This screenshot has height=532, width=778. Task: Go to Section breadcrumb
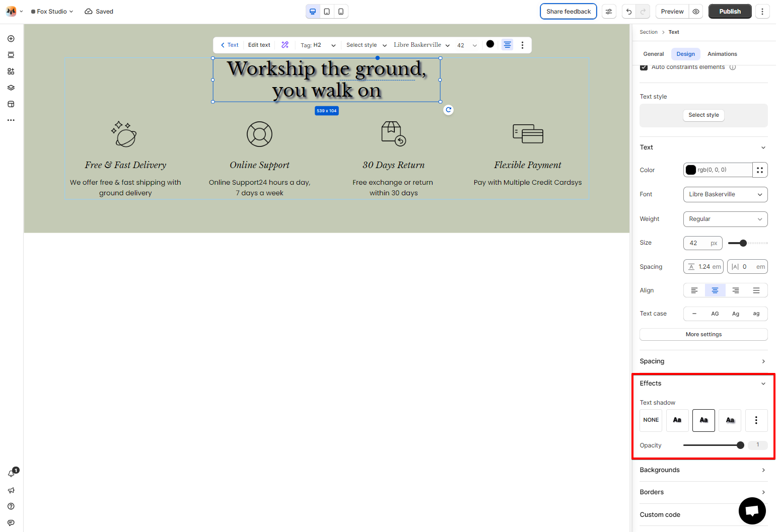(x=648, y=32)
